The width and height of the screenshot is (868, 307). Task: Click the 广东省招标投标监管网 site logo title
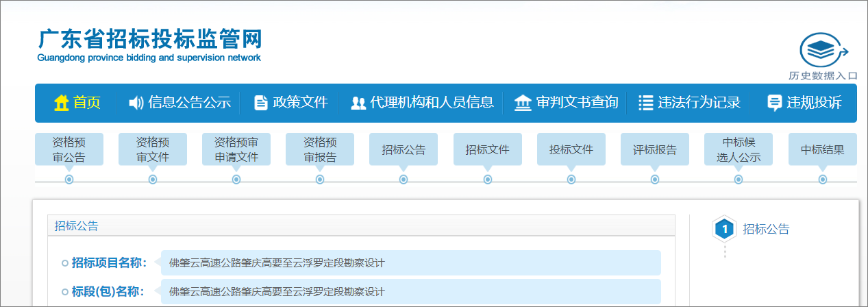coord(150,40)
